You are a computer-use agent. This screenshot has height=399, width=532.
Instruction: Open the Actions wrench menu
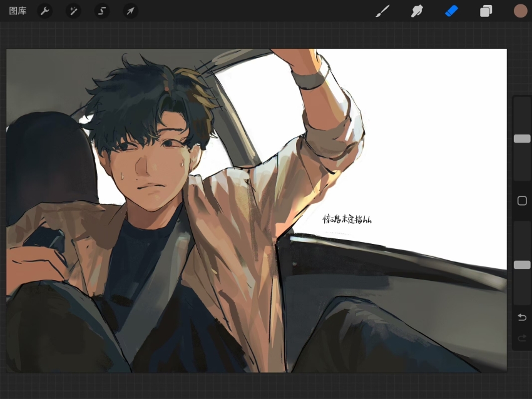pos(45,11)
